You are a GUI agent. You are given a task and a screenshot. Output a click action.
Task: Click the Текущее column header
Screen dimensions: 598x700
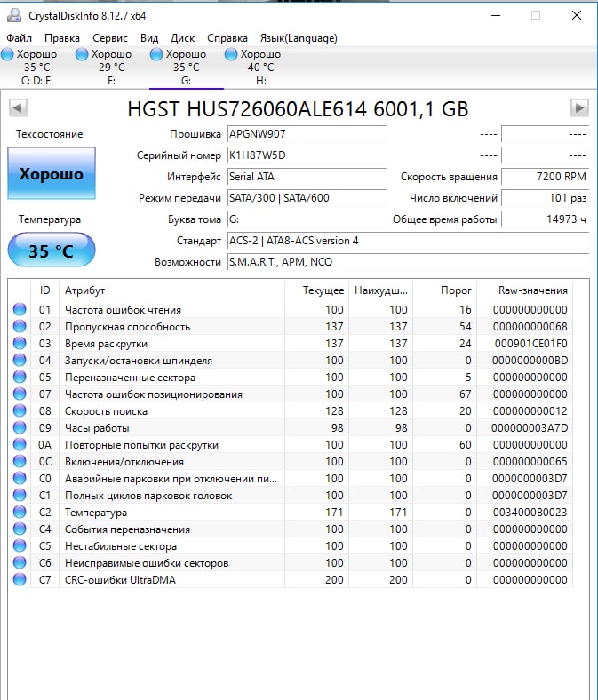click(x=317, y=290)
